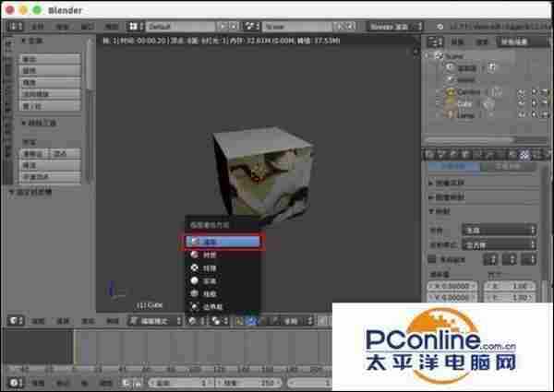Image resolution: width=554 pixels, height=392 pixels.
Task: Delete the Default screen layout with the X
Action: click(x=235, y=27)
